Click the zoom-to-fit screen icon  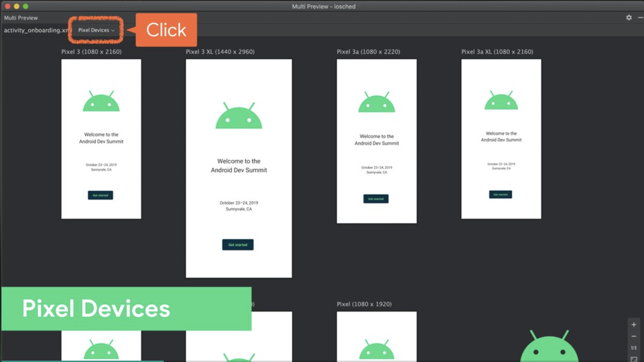click(x=634, y=359)
